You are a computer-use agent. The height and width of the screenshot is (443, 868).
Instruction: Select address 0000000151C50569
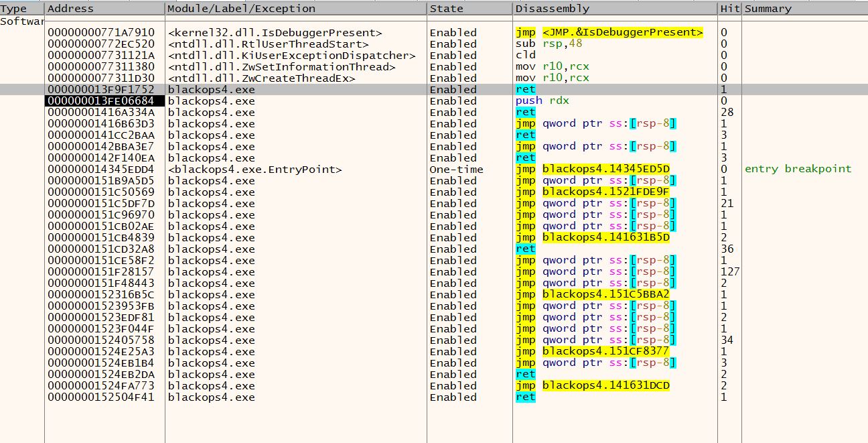tap(101, 192)
